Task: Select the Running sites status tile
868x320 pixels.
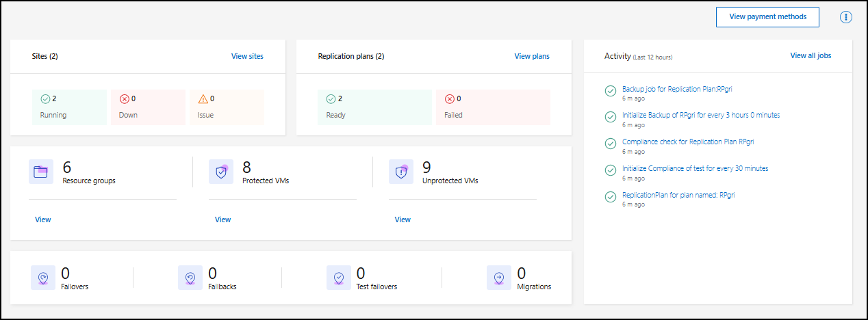Action: click(69, 107)
